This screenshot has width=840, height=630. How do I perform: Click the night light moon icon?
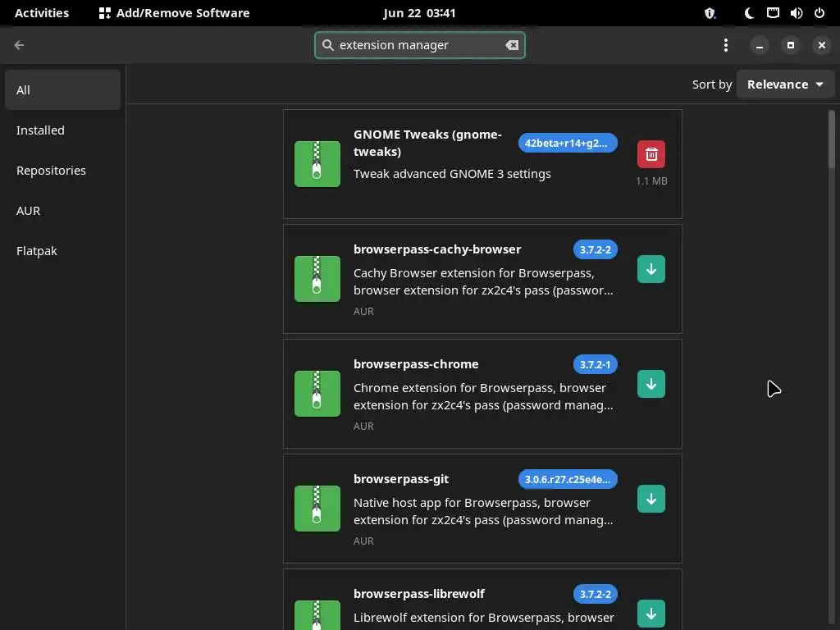point(749,13)
